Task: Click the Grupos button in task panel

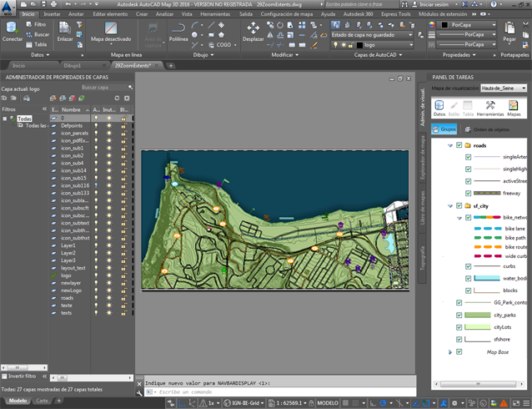Action: [444, 129]
